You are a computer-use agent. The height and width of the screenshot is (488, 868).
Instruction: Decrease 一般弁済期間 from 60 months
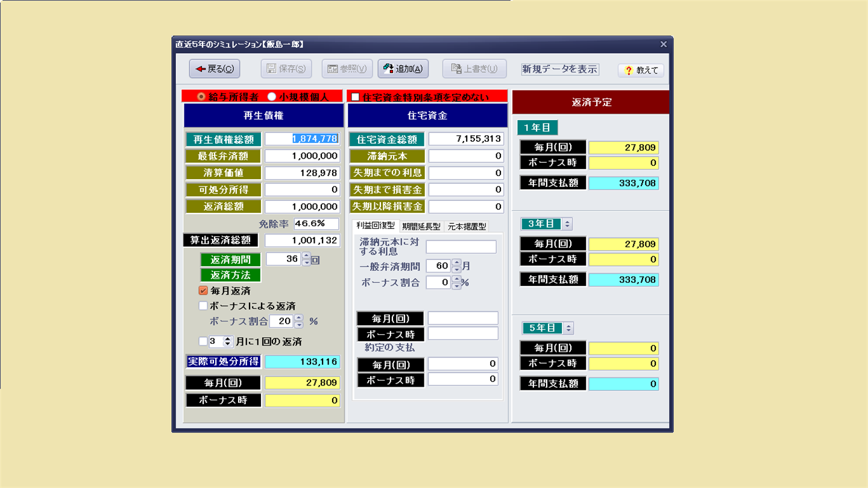point(456,269)
